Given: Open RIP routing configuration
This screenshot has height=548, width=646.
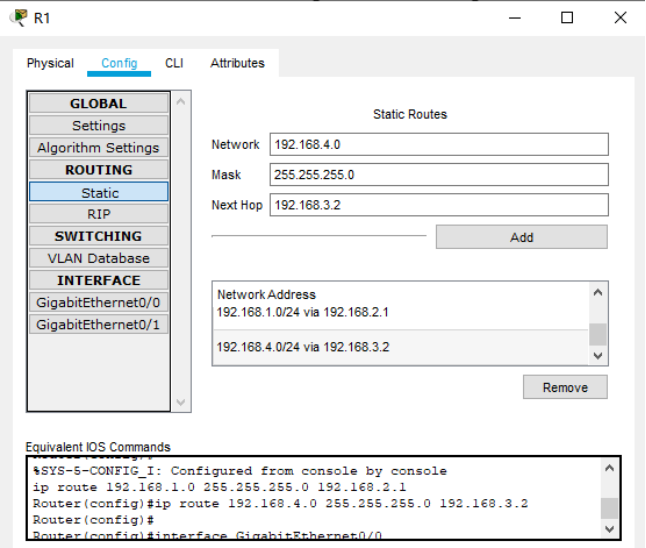Looking at the screenshot, I should point(98,214).
